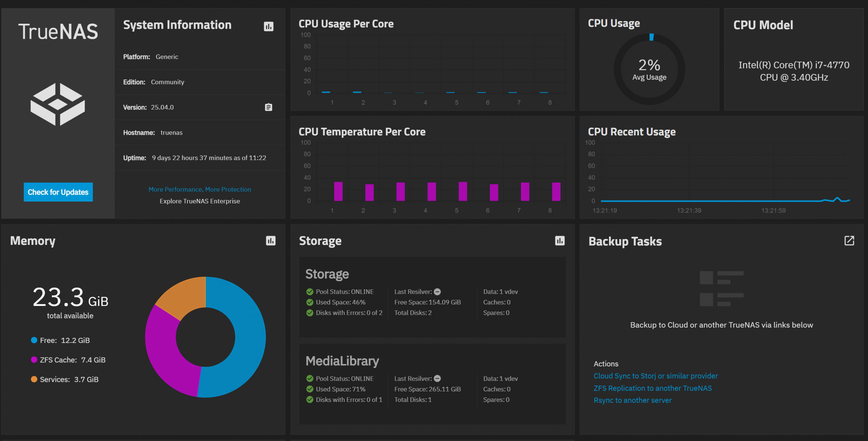Open Memory reports chart icon
Image resolution: width=868 pixels, height=441 pixels.
[271, 241]
